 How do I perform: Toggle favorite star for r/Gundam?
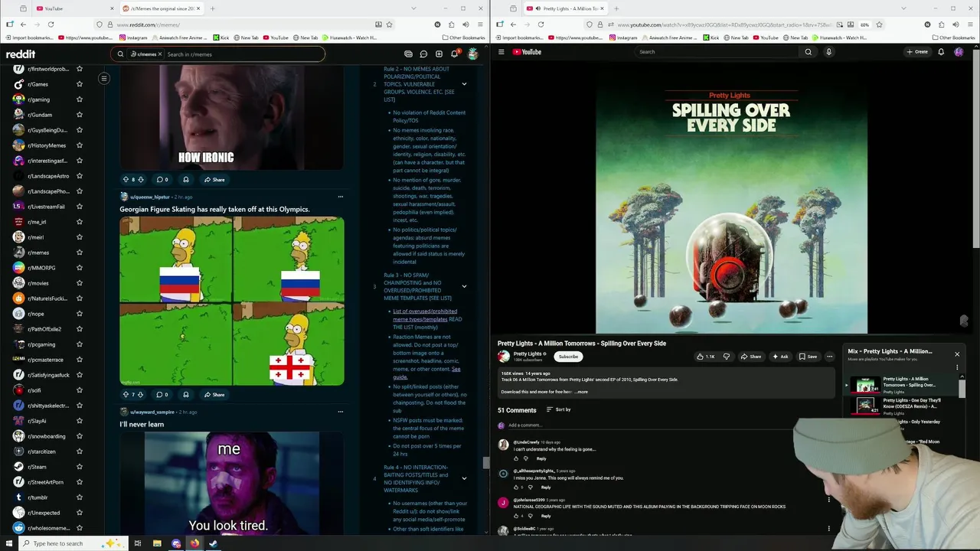pos(80,115)
